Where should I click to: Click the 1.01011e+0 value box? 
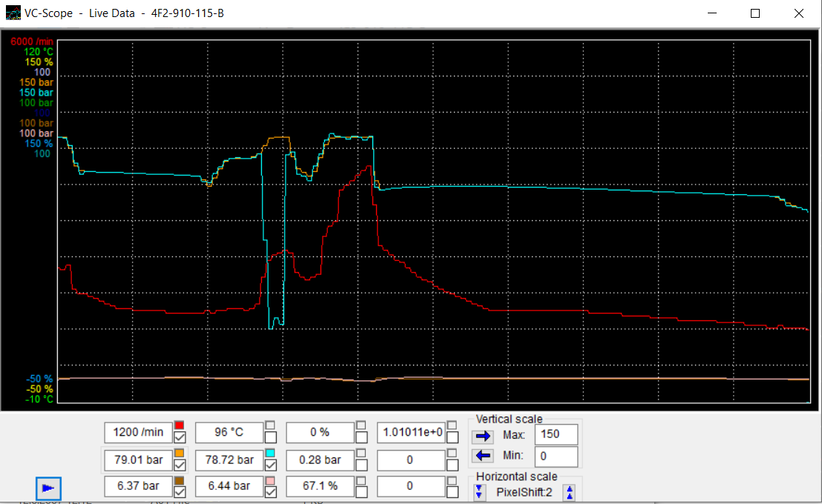410,432
